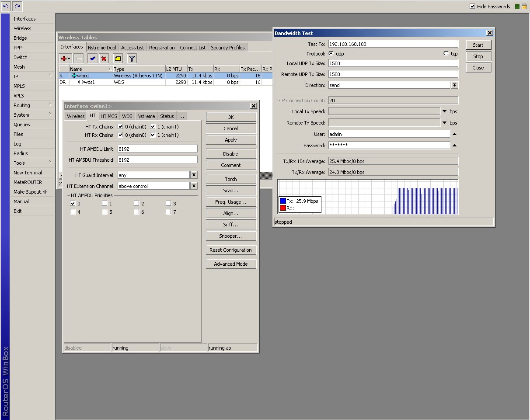This screenshot has width=530, height=420.
Task: Open the HT Guard Interval dropdown
Action: click(194, 175)
